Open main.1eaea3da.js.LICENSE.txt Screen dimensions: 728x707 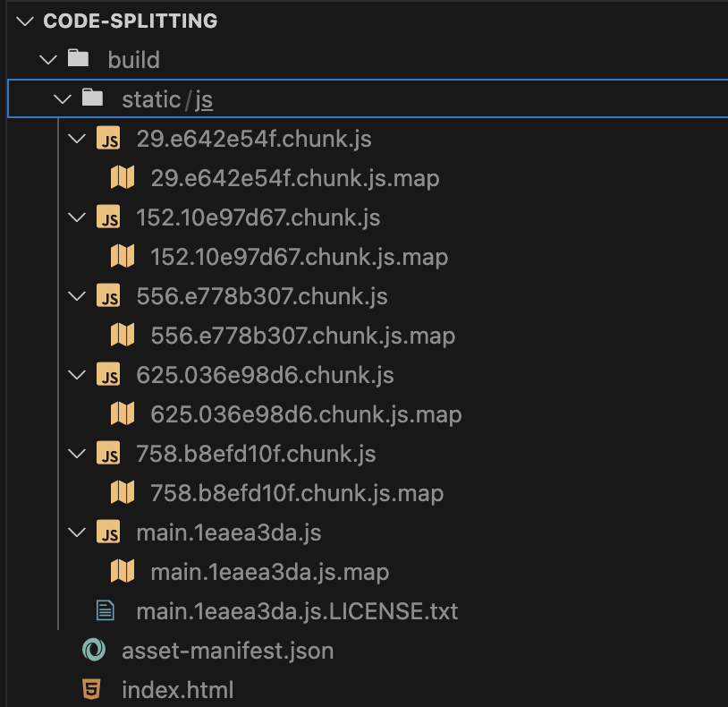(x=295, y=610)
